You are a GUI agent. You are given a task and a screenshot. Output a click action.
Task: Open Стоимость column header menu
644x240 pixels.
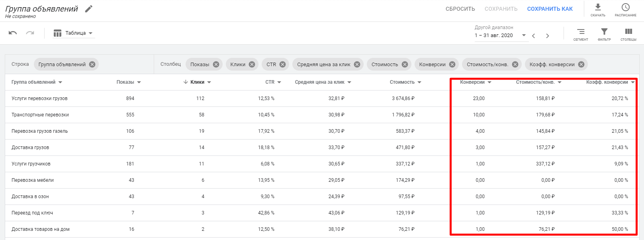(419, 83)
